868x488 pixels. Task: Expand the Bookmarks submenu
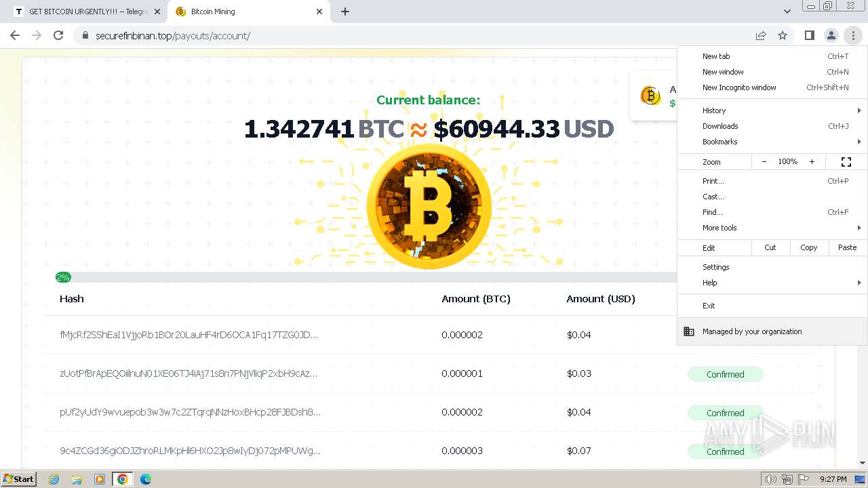pos(772,142)
